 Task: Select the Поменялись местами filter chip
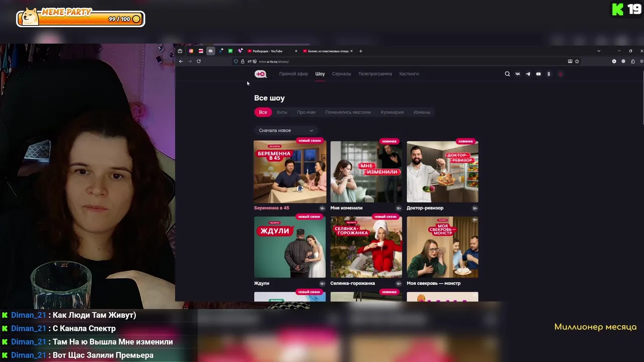(x=348, y=112)
